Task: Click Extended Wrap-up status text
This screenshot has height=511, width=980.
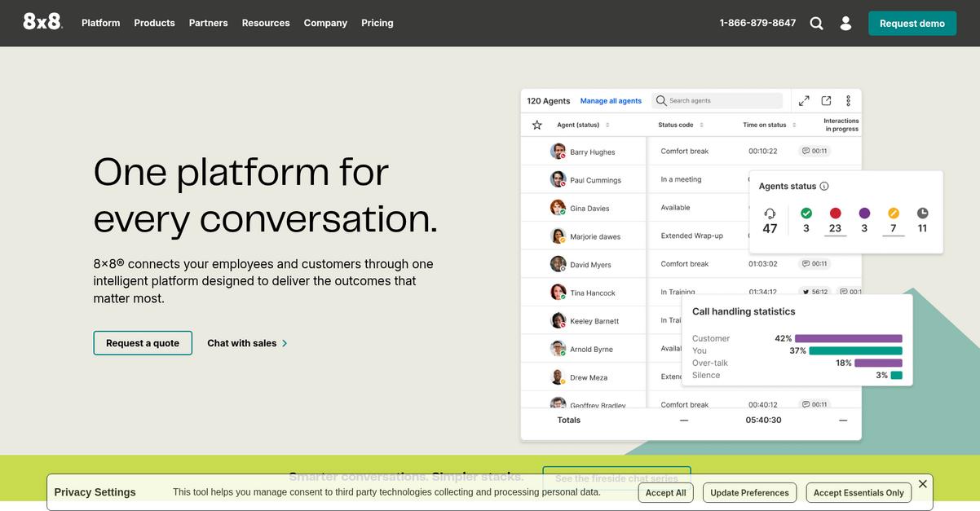Action: point(691,236)
